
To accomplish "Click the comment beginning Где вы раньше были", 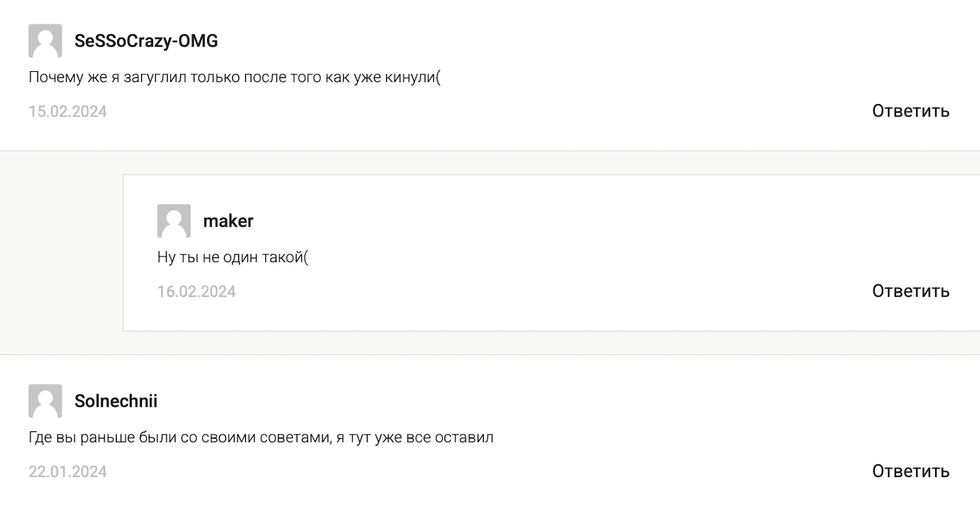I will pos(261,438).
